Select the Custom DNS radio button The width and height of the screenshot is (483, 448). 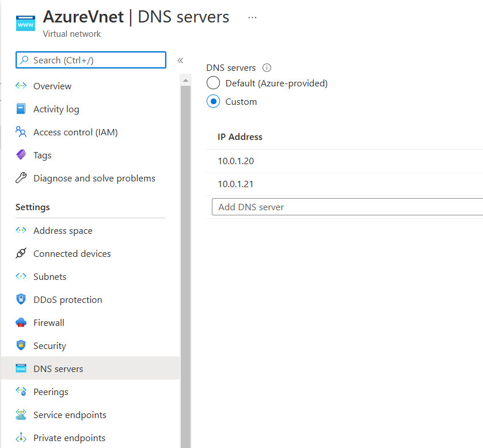(213, 101)
